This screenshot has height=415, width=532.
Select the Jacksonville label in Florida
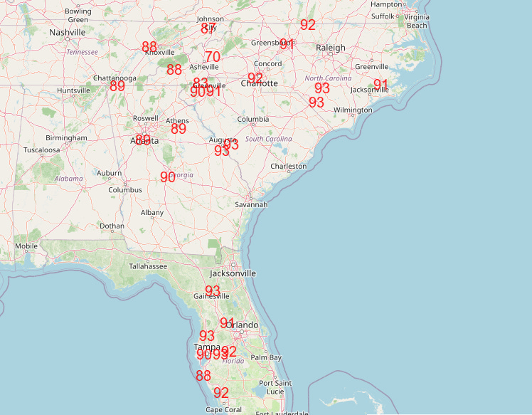coord(233,273)
